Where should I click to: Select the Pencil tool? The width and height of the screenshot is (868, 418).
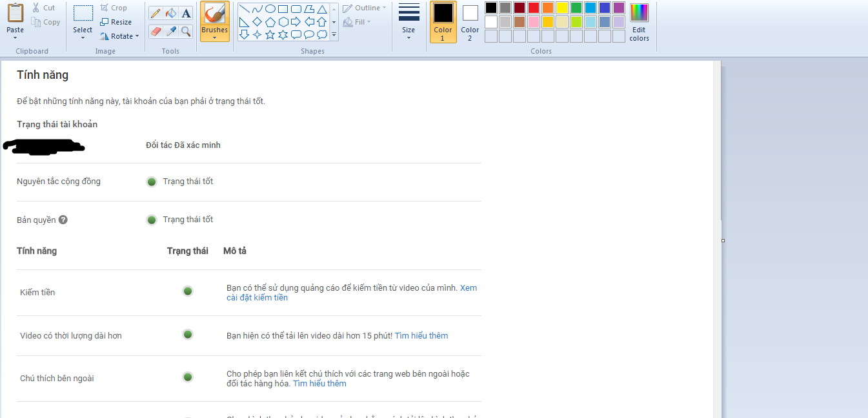pos(156,13)
